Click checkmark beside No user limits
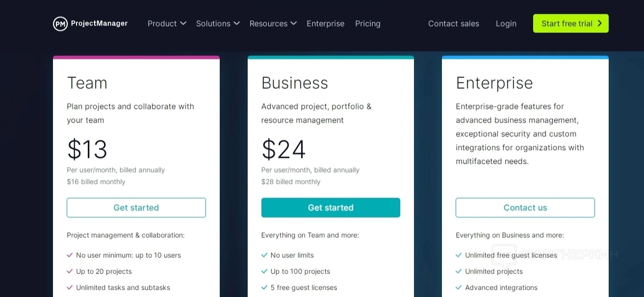644x297 pixels. (264, 255)
